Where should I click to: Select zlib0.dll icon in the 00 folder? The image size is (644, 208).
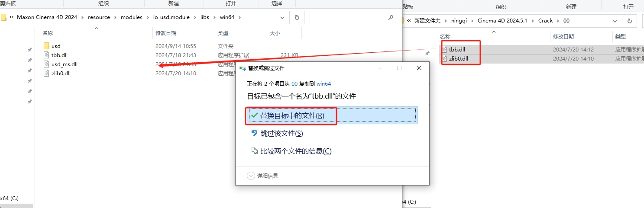[x=444, y=58]
